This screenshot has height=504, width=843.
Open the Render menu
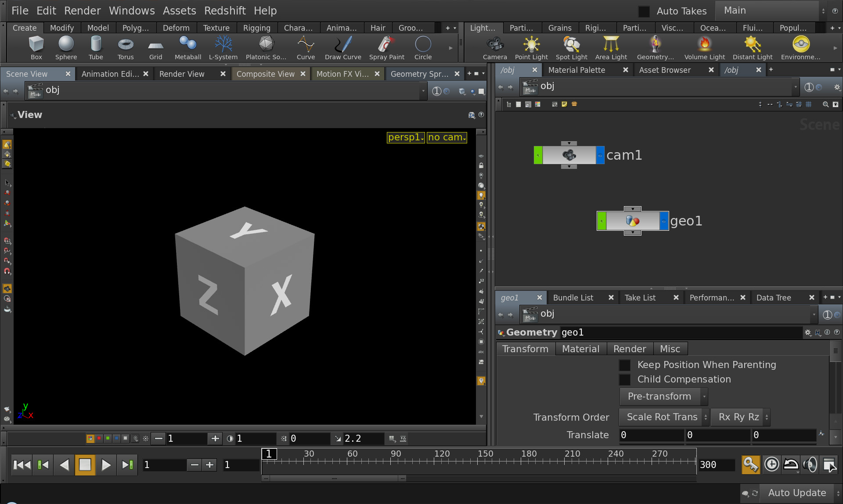82,11
